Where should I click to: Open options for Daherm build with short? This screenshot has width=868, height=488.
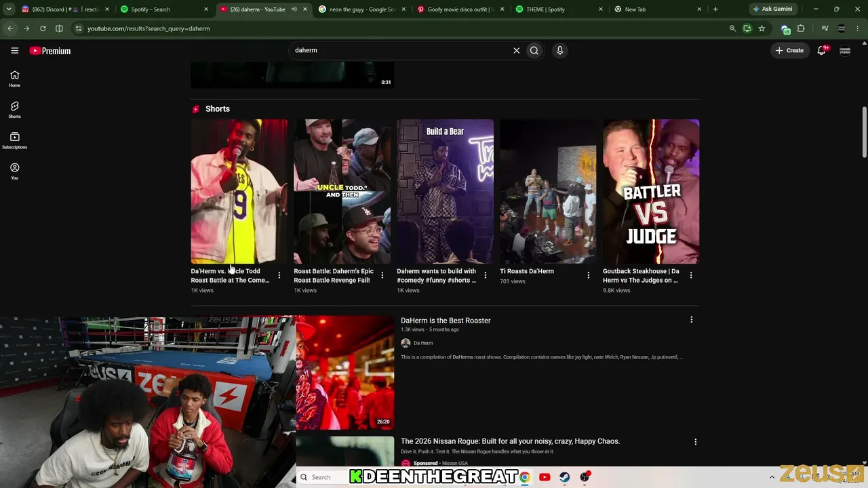tap(485, 275)
